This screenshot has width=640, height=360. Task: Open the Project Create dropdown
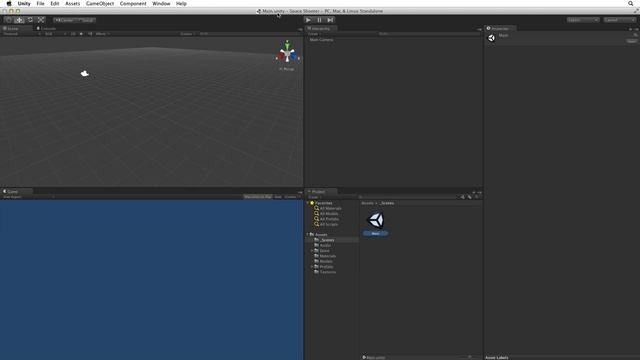[315, 197]
